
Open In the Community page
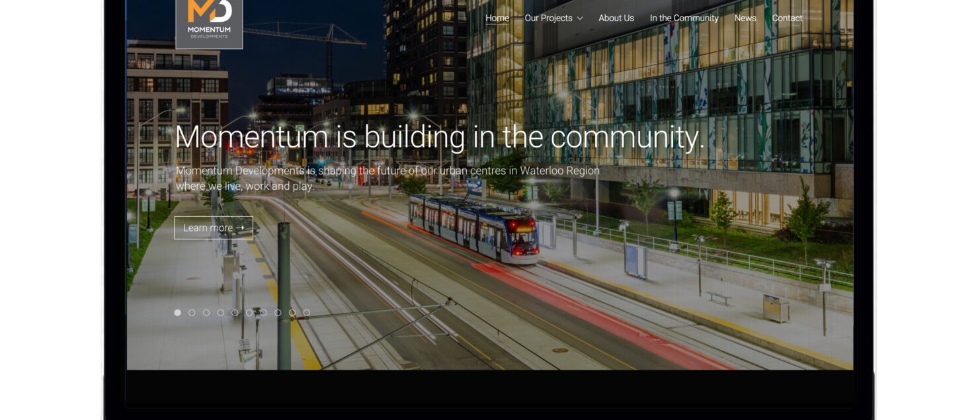coord(684,19)
